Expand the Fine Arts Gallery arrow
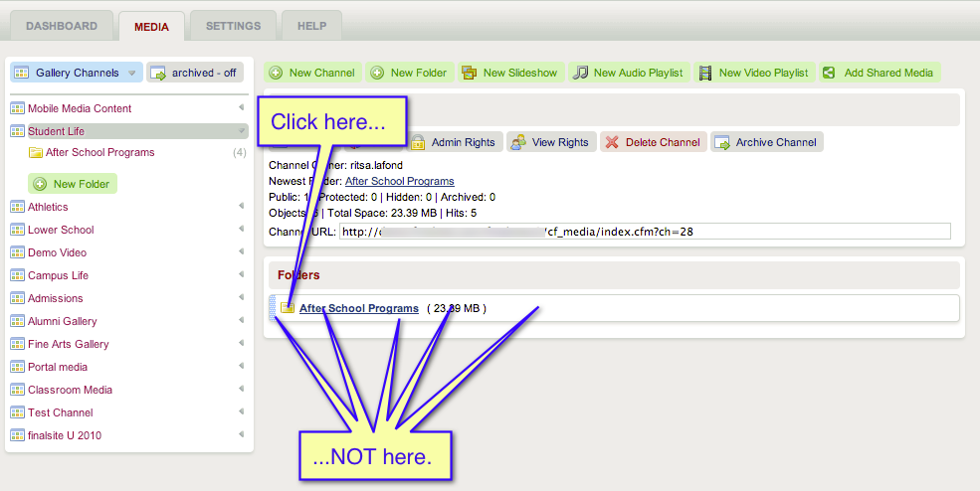This screenshot has width=980, height=491. (241, 344)
